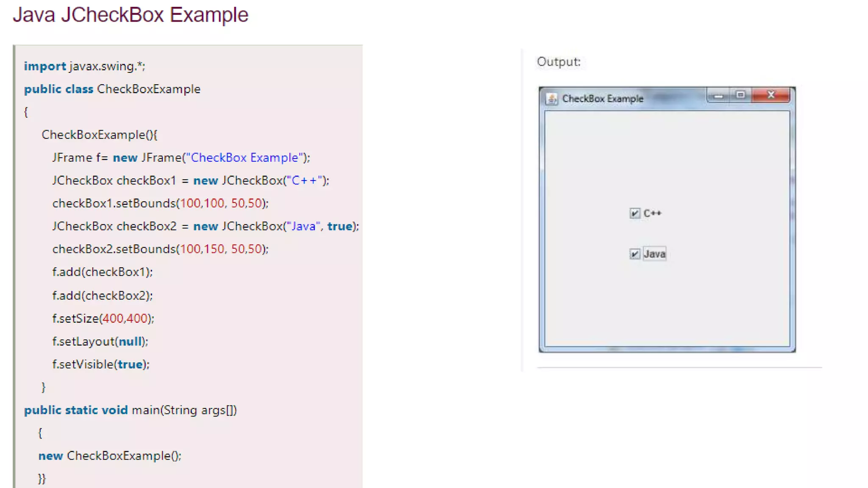868x488 pixels.
Task: Click the C++ checkbox label text
Action: pos(652,213)
